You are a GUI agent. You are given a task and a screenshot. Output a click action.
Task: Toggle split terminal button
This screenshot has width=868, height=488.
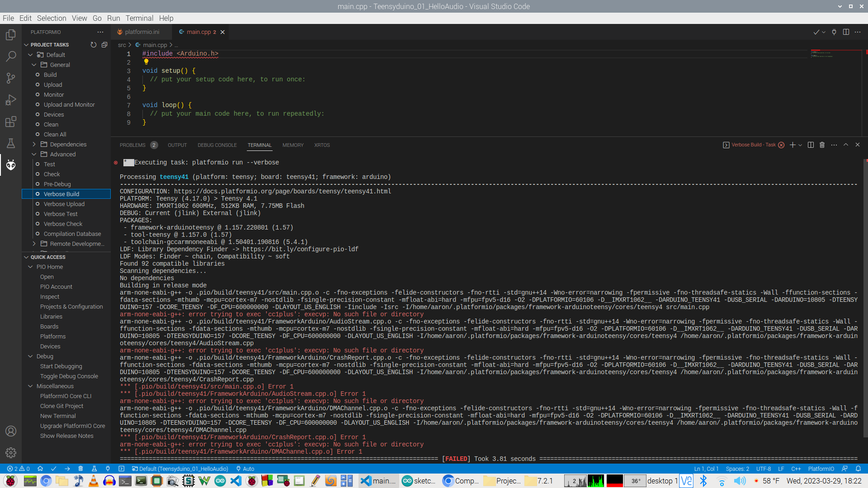click(811, 145)
